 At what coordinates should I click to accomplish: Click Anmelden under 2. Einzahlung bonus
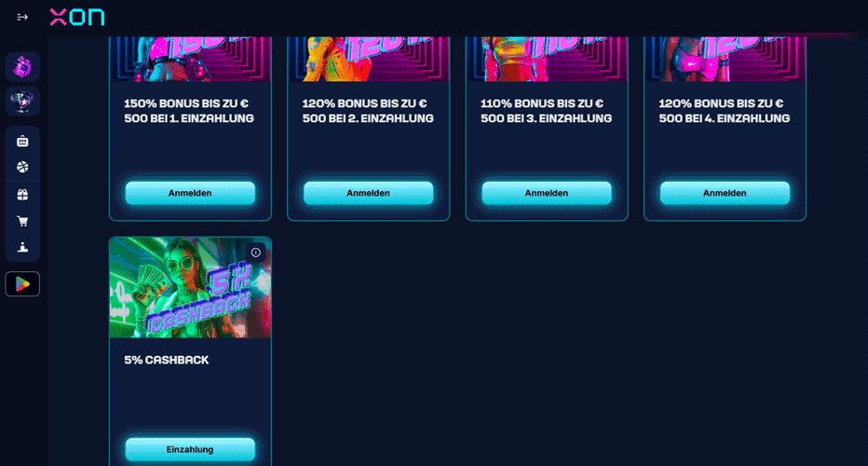click(x=368, y=193)
